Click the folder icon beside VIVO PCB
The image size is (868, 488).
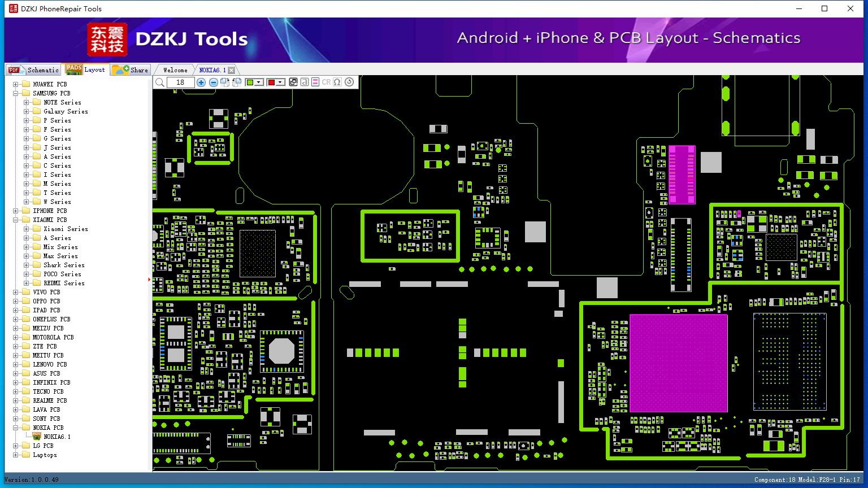pos(25,292)
